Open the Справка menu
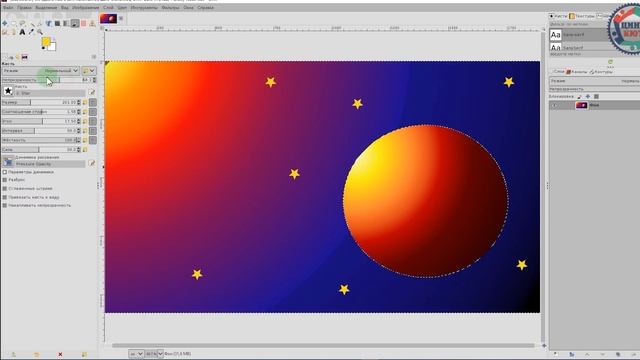Screen dimensions: 640x360 pos(205,7)
